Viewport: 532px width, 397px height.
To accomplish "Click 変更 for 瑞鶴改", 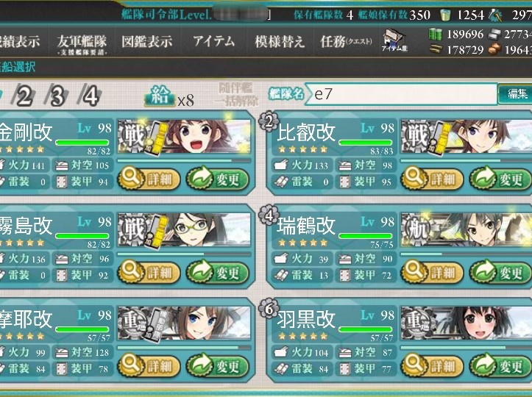I will (x=500, y=272).
